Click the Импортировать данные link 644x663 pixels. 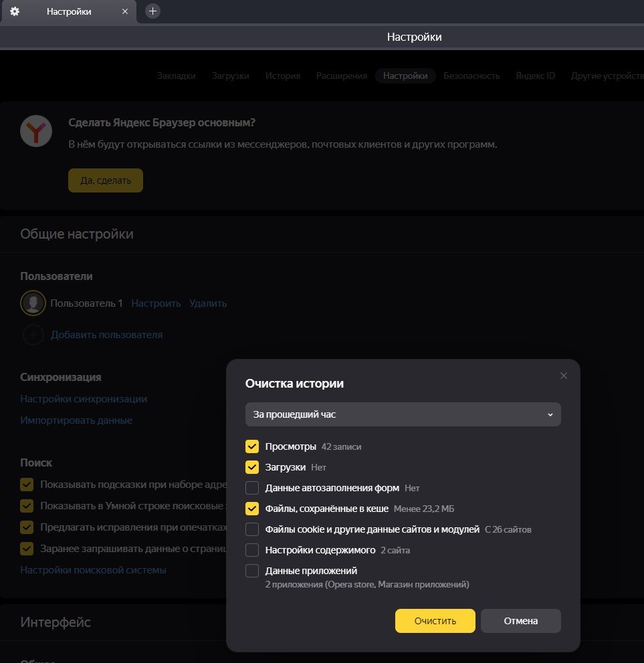(76, 420)
